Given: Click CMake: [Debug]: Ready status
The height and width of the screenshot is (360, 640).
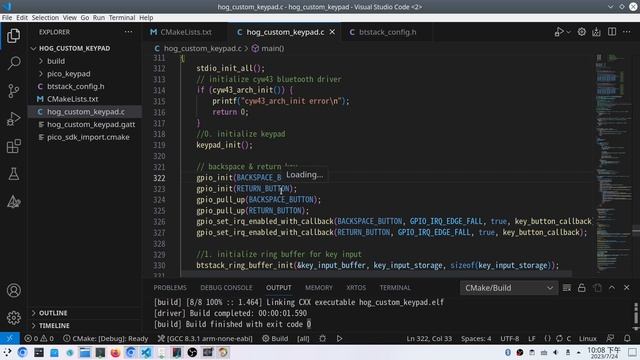Looking at the screenshot, I should [x=105, y=338].
